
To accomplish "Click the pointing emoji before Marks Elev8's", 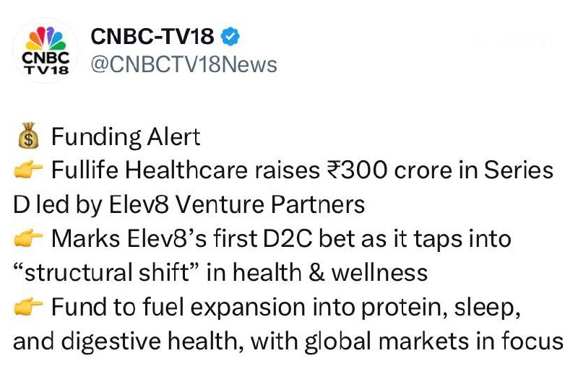I will (28, 239).
